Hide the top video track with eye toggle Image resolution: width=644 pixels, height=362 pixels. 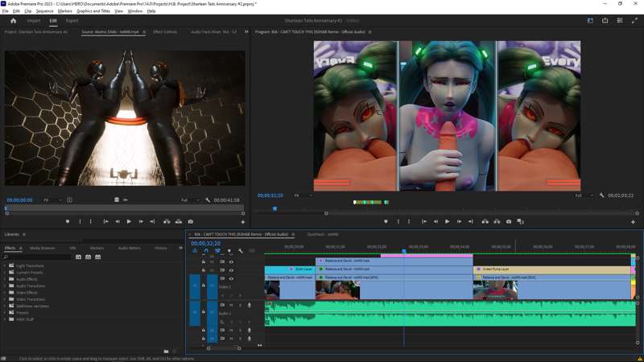231,262
